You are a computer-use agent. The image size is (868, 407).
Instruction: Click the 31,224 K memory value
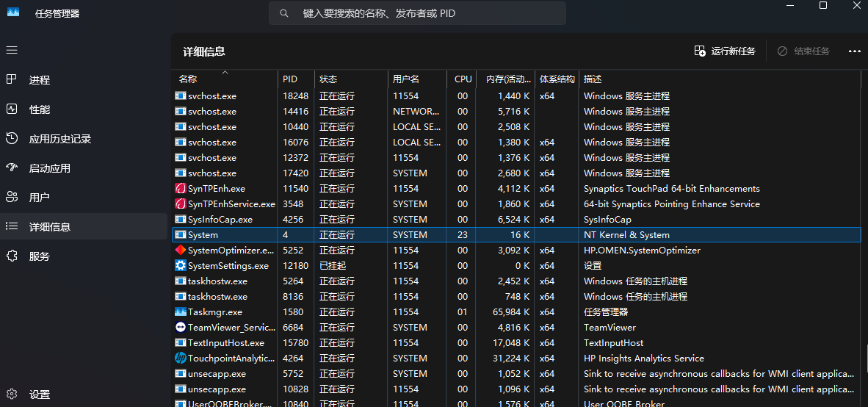[x=511, y=359]
